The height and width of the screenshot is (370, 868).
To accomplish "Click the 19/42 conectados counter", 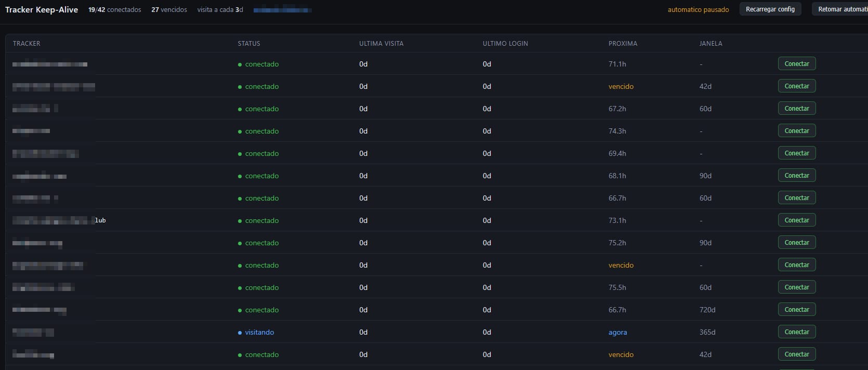I will pyautogui.click(x=114, y=9).
